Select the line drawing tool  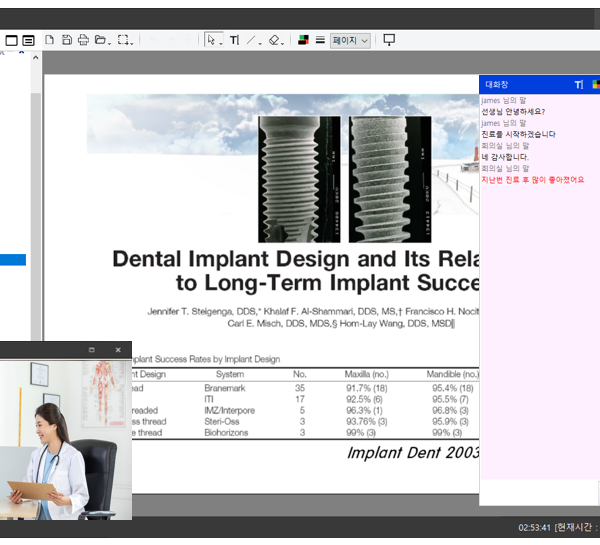pos(251,40)
